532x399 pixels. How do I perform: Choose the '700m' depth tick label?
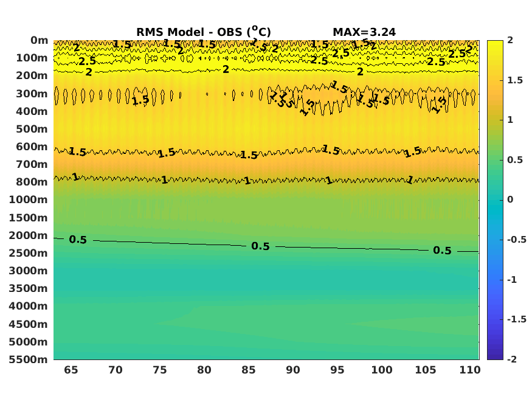coord(32,165)
